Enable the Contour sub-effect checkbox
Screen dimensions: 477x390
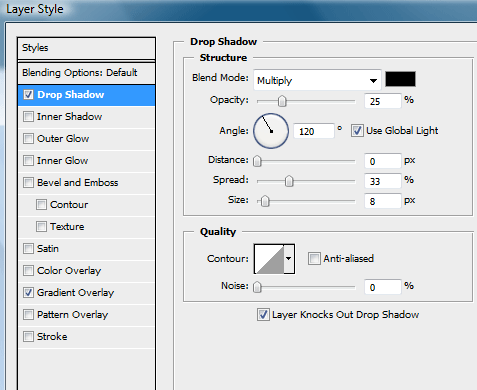[x=41, y=205]
